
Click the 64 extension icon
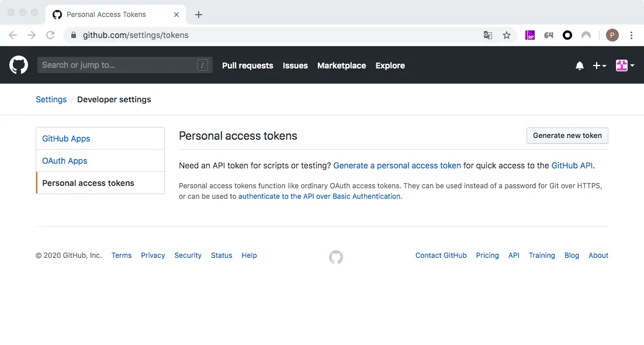coord(549,35)
